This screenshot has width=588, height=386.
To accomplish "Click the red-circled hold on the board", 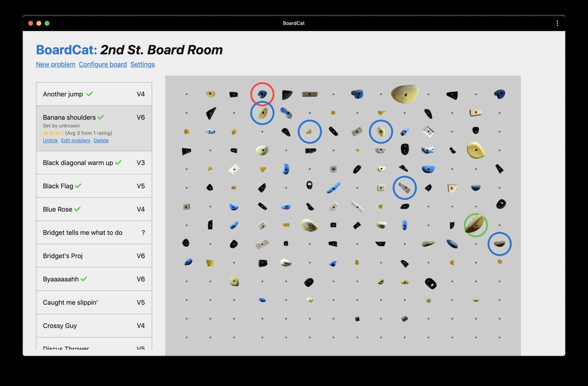I will coord(262,94).
